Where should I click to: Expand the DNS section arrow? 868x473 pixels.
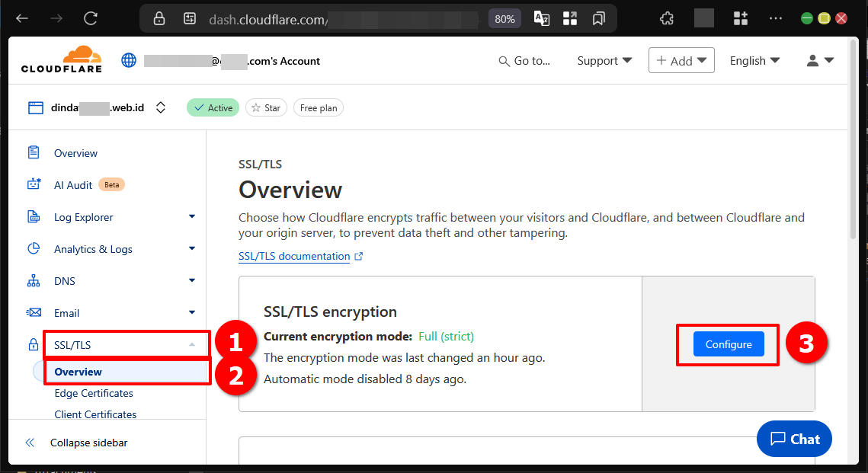coord(192,280)
